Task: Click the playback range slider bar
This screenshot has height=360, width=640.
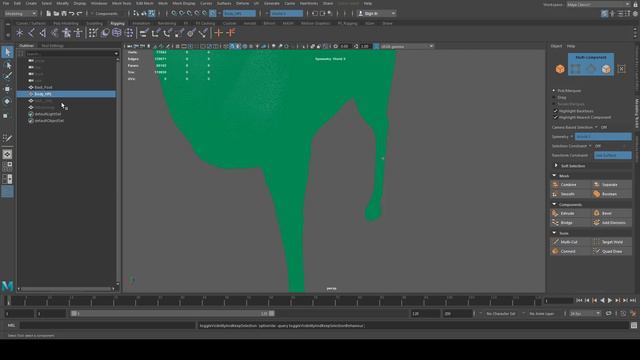Action: (x=173, y=313)
